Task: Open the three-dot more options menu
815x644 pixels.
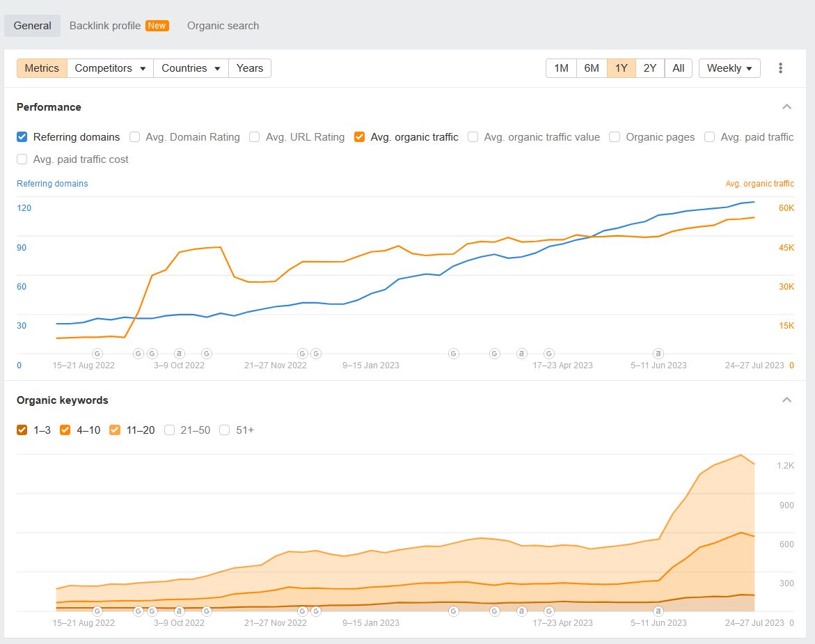Action: 780,68
